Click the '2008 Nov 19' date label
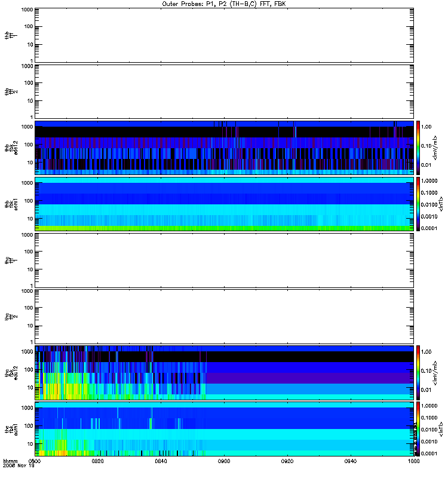The image size is (448, 478). pos(19,466)
